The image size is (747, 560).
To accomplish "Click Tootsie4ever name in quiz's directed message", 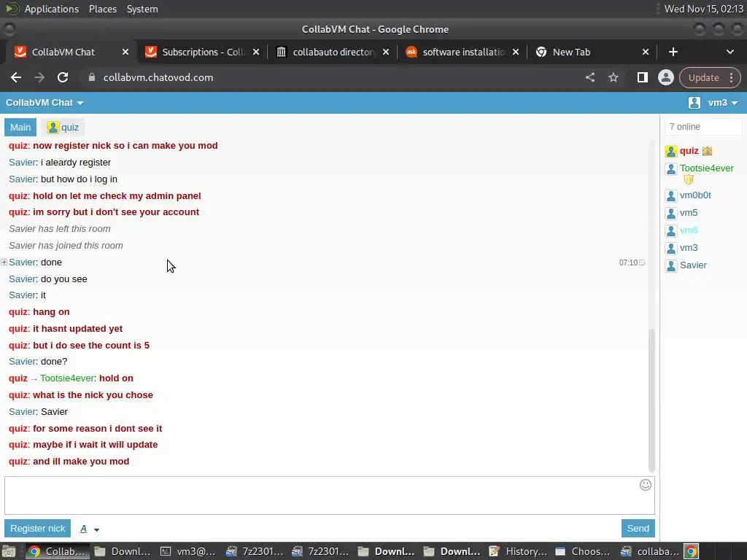I will click(x=67, y=378).
